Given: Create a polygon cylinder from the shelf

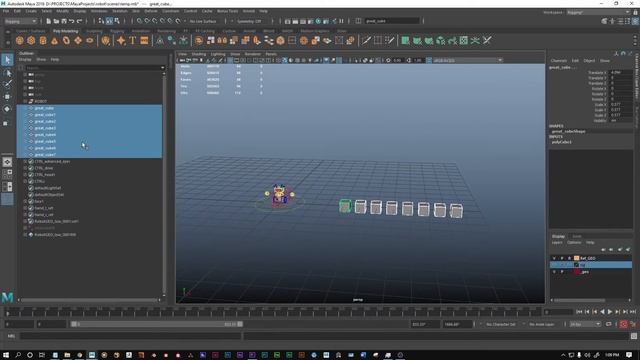Looking at the screenshot, I should coord(43,40).
